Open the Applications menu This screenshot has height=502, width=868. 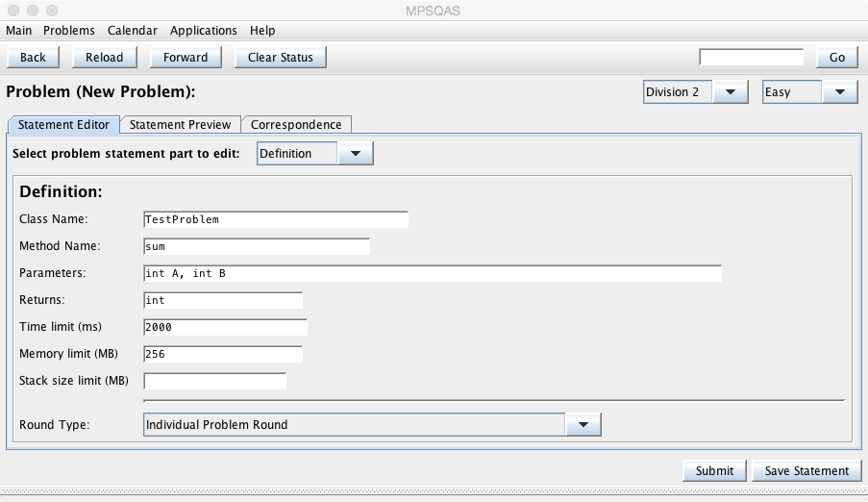204,31
